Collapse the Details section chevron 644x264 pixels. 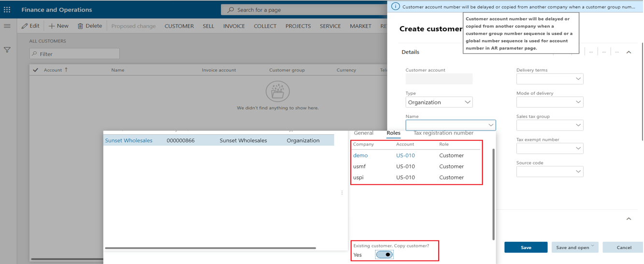(629, 52)
